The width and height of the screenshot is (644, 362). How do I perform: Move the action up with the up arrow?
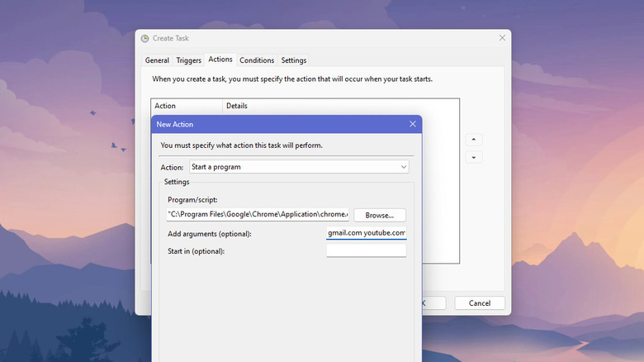pyautogui.click(x=474, y=140)
